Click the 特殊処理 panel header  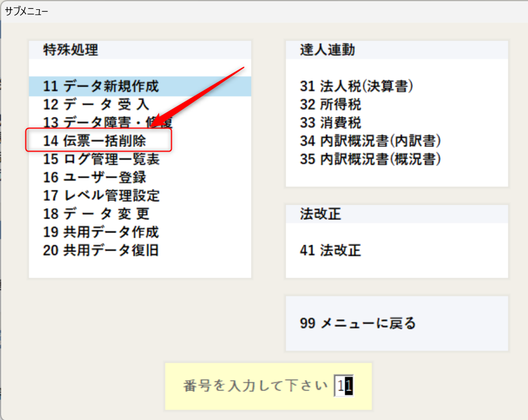tap(71, 50)
